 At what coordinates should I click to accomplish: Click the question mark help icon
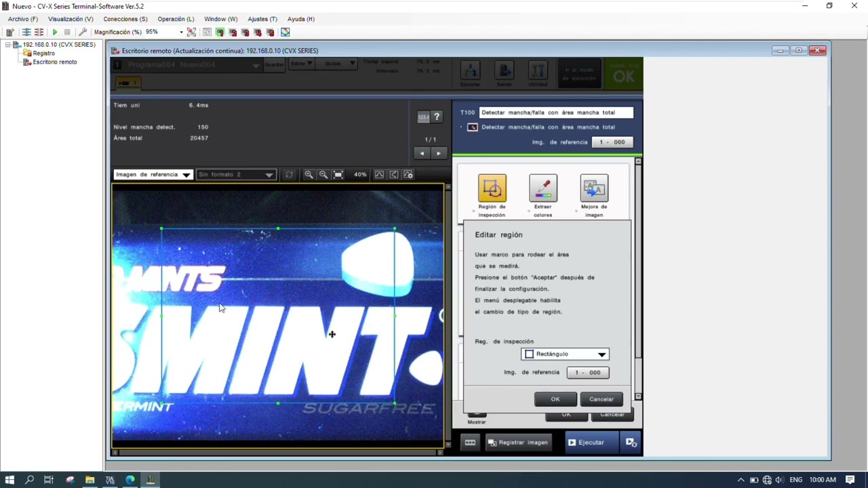tap(437, 117)
